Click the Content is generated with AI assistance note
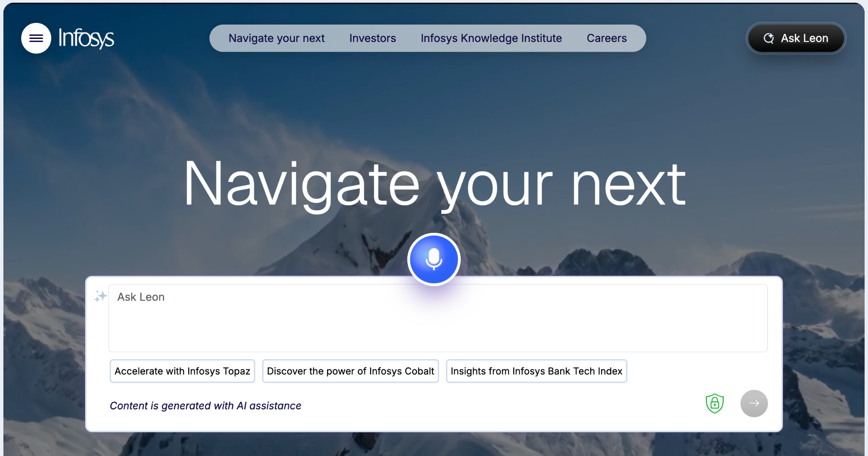The height and width of the screenshot is (456, 868). 206,406
